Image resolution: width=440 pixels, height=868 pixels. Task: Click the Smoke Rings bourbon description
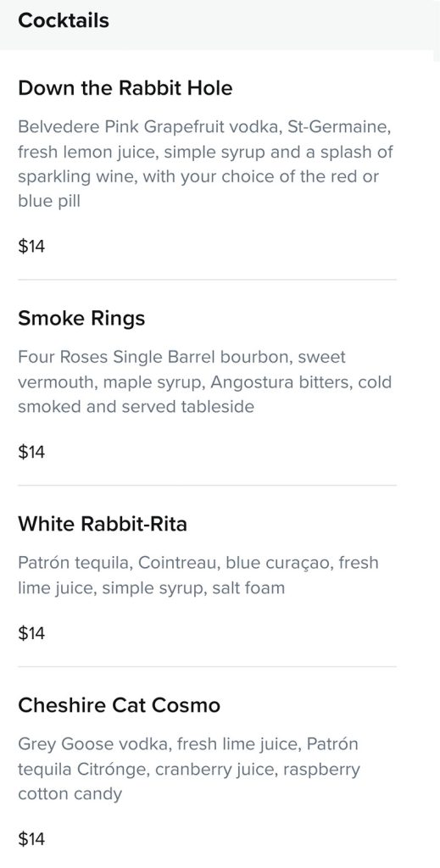click(x=205, y=382)
